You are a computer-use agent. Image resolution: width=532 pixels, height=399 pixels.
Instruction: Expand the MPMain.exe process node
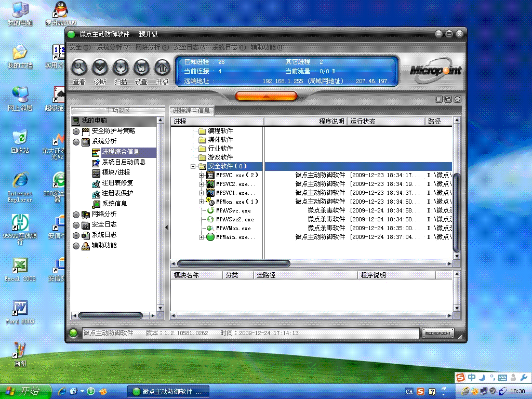click(201, 237)
